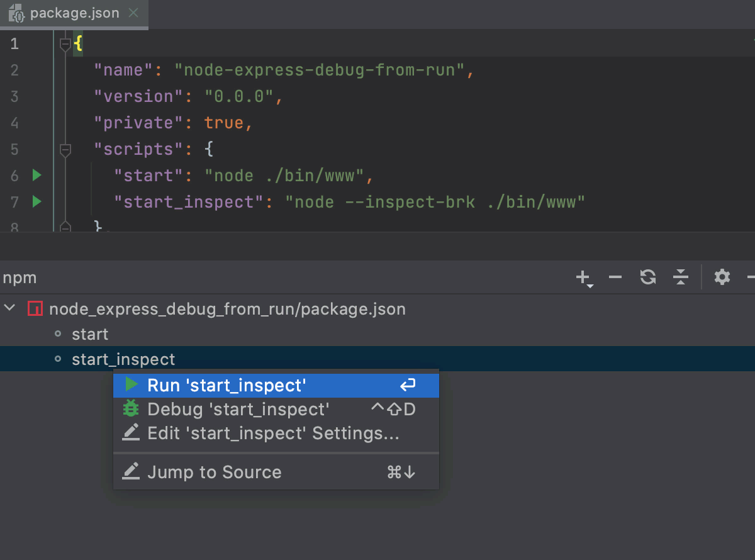The height and width of the screenshot is (560, 755).
Task: Click the plus icon in npm toolbar
Action: (583, 277)
